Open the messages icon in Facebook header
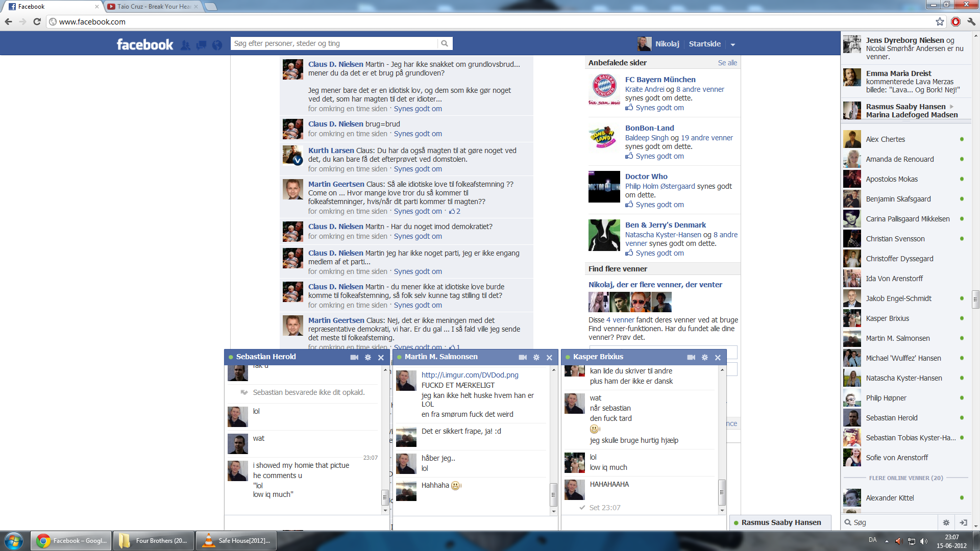This screenshot has height=551, width=980. pos(202,45)
